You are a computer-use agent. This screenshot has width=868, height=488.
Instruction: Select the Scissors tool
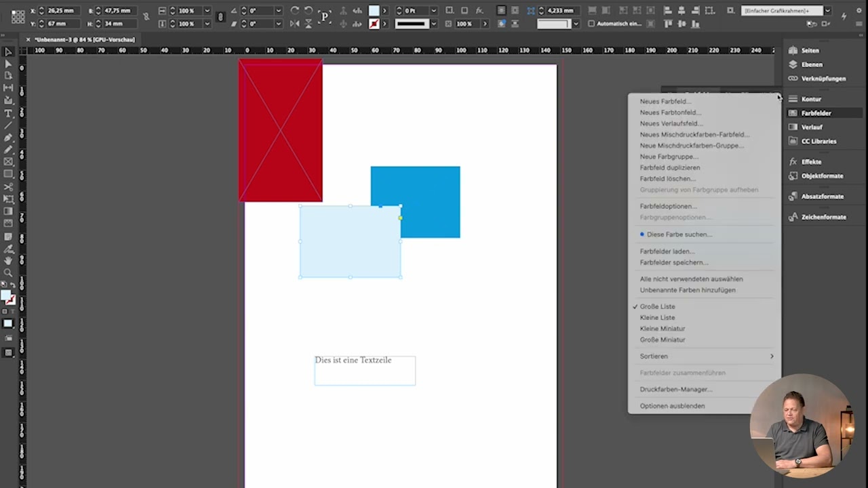tap(8, 187)
